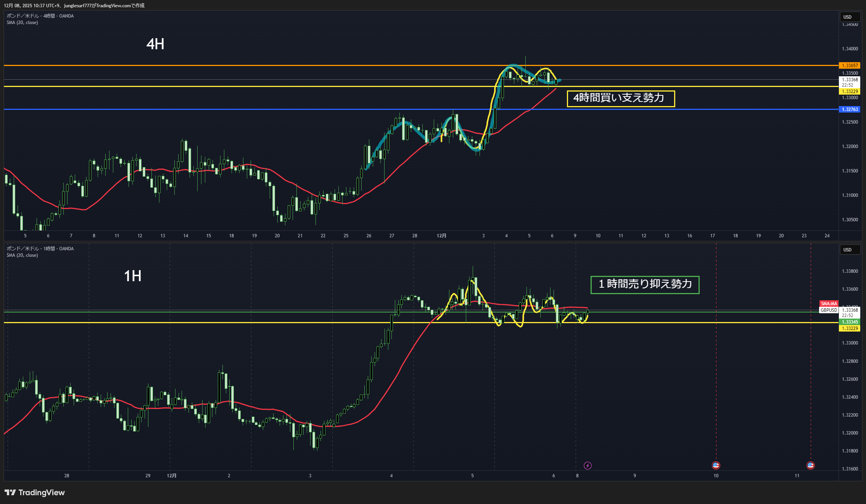Viewport: 866px width, 504px height.
Task: Click the 1H chart symbol title ポンド/米ドル
Action: pyautogui.click(x=23, y=249)
